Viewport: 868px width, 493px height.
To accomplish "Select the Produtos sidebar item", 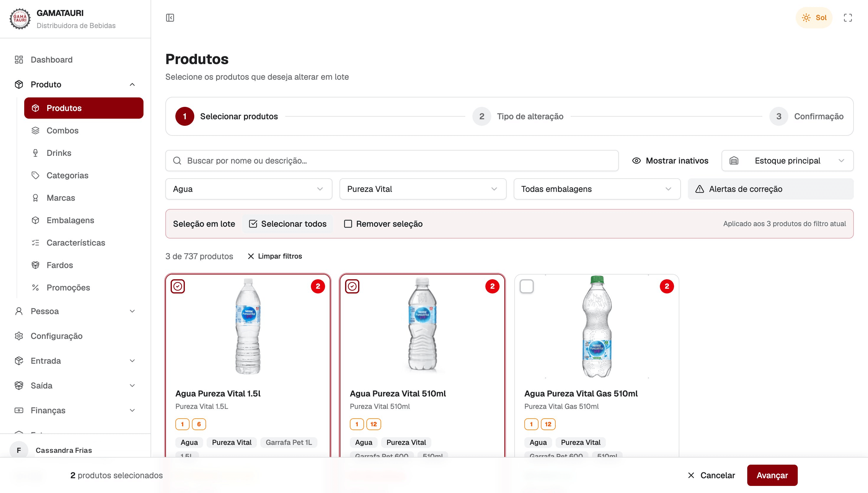I will pyautogui.click(x=84, y=108).
